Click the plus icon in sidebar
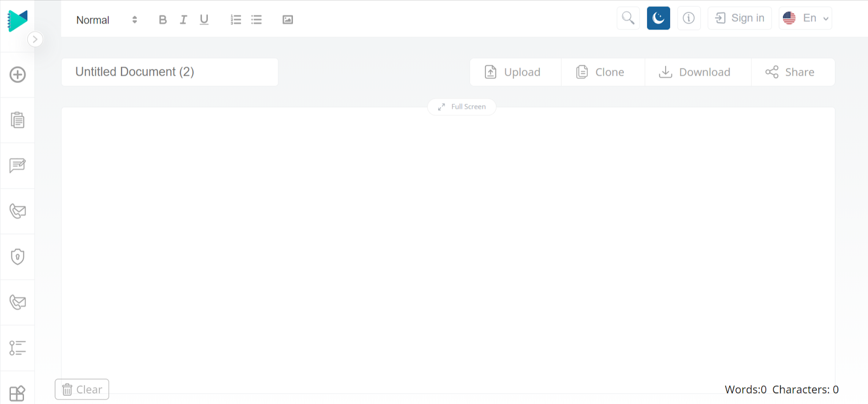 [x=17, y=74]
